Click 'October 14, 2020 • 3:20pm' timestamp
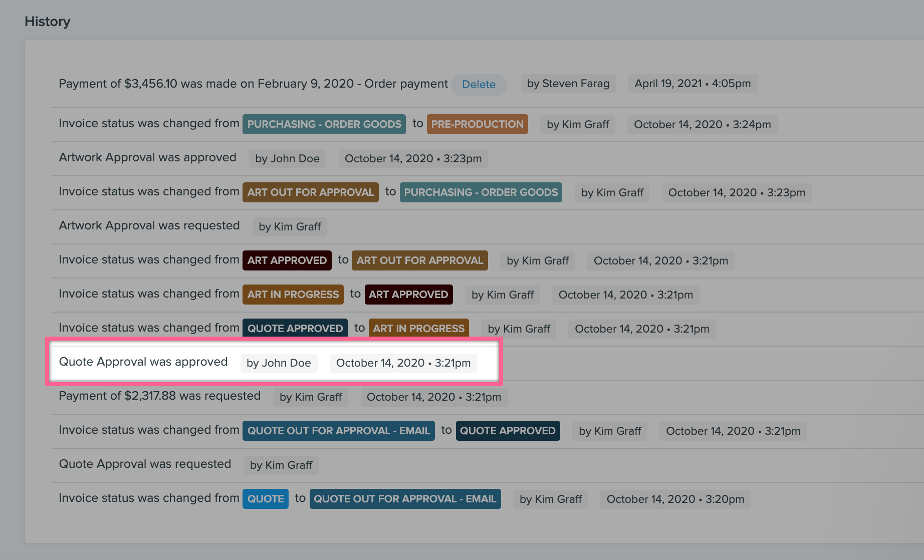The image size is (924, 560). pos(675,499)
